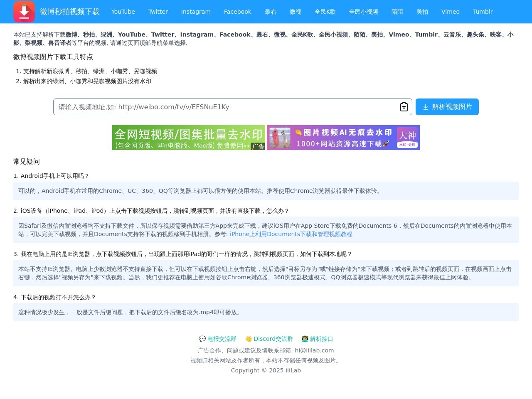Click the paste clipboard icon in the input
Image resolution: width=532 pixels, height=399 pixels.
(x=404, y=107)
